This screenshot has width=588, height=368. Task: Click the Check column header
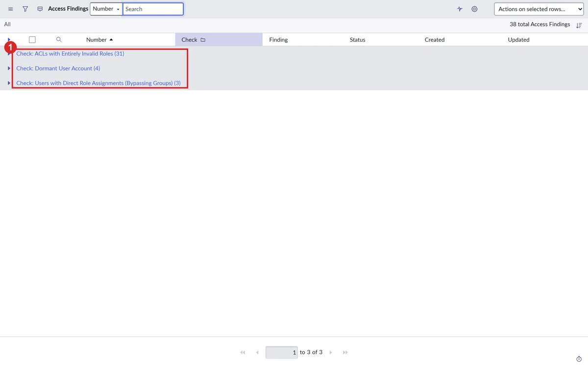pyautogui.click(x=189, y=40)
